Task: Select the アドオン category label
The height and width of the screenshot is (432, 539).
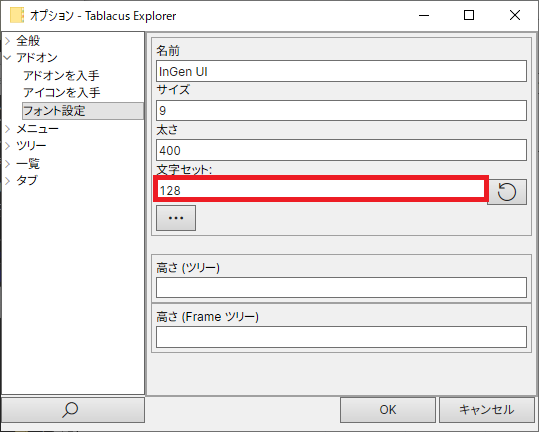Action: 37,57
